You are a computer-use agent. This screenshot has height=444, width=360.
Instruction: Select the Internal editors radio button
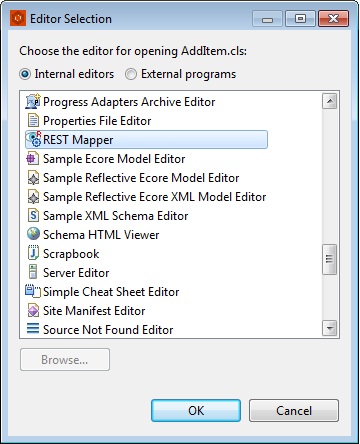coord(25,74)
